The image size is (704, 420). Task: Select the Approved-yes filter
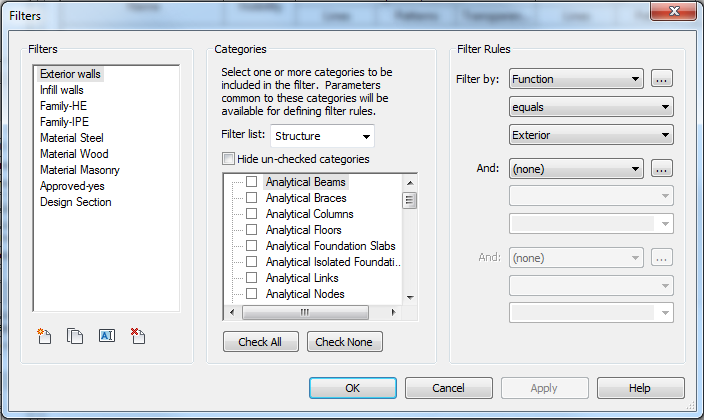pos(72,186)
